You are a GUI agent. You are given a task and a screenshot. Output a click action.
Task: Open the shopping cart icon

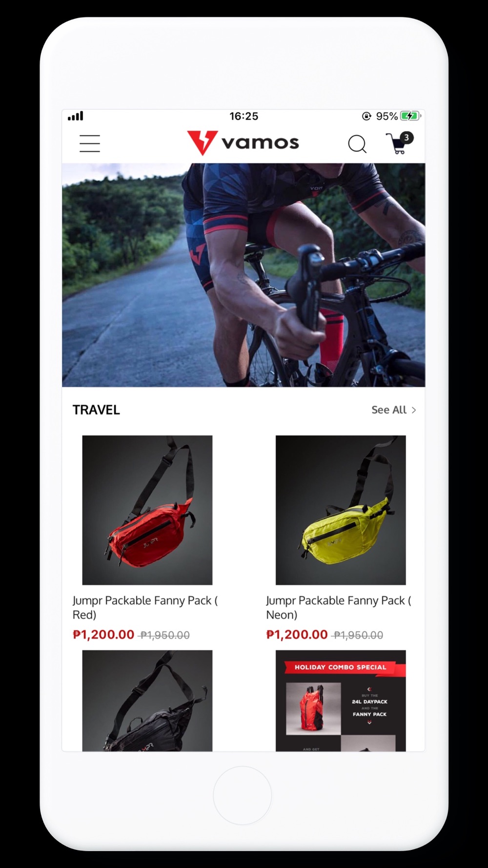[x=397, y=144]
